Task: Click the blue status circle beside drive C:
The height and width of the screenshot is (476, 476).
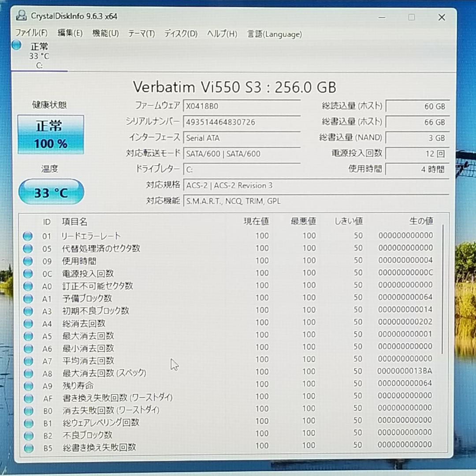Action: click(17, 45)
